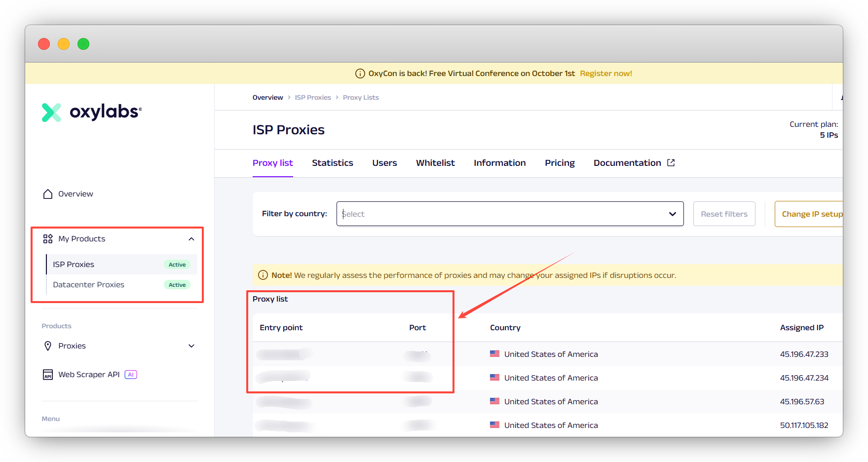Expand the Proxies menu chevron
This screenshot has width=868, height=462.
tap(191, 346)
